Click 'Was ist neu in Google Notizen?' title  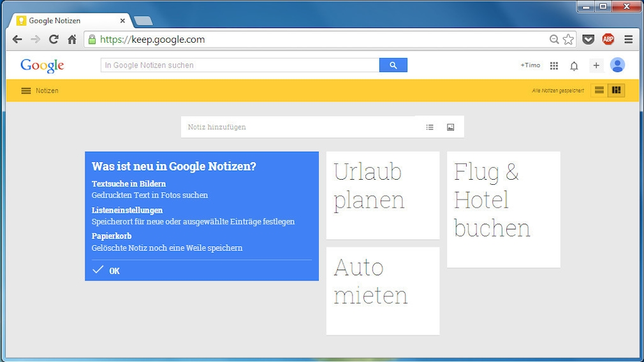173,166
